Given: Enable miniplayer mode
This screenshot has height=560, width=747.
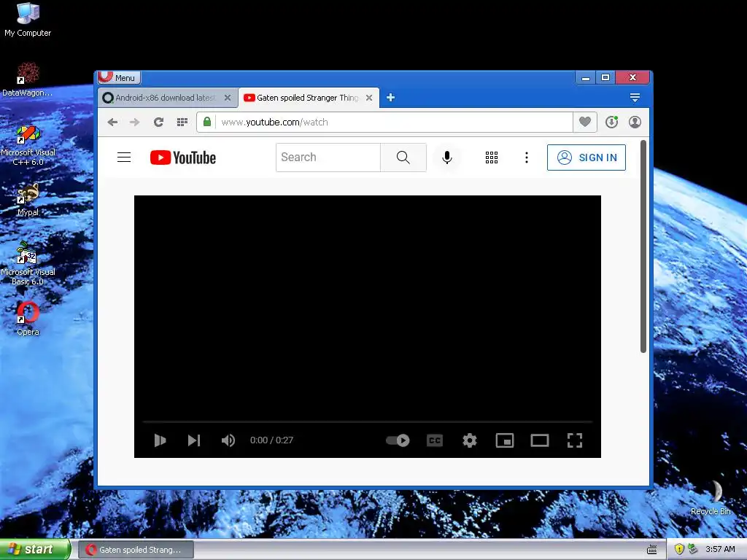Looking at the screenshot, I should (x=505, y=440).
